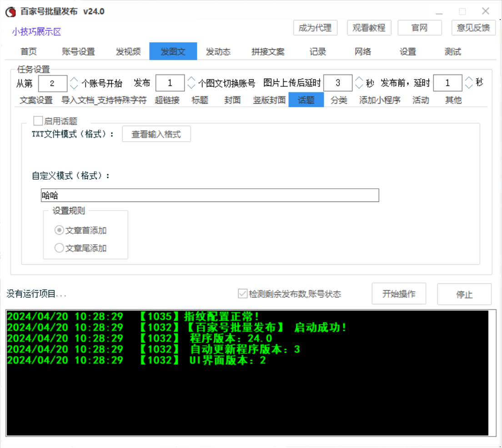Click the 意见反馈 feedback button

(x=473, y=28)
